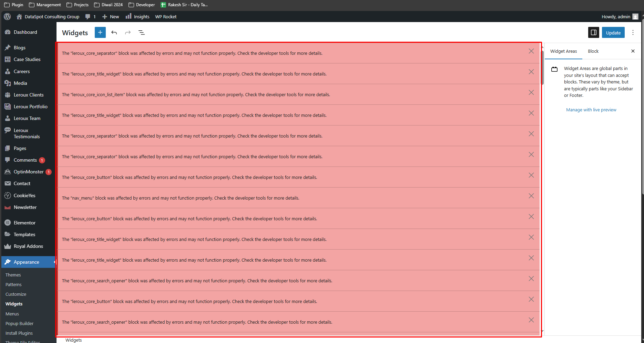
Task: Click the WordPress logo in admin bar
Action: 7,17
